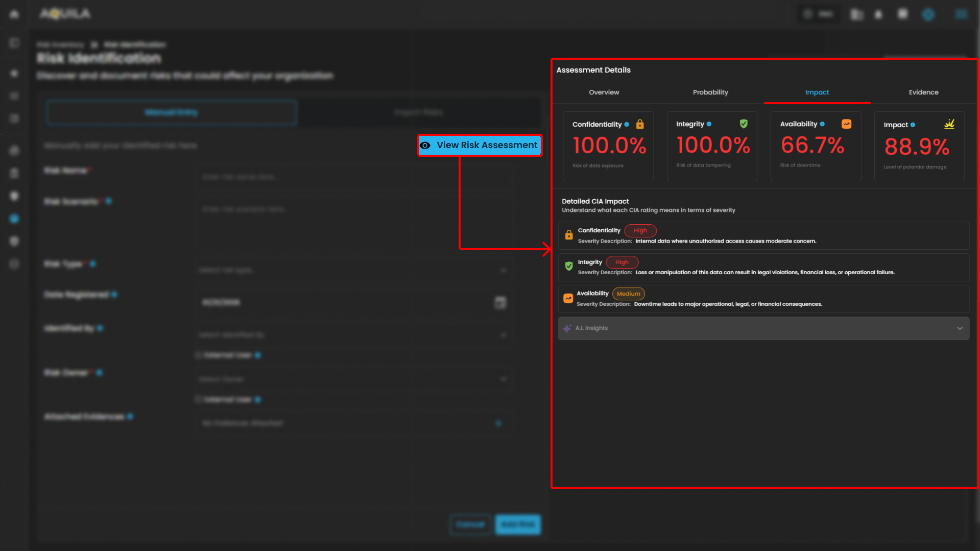The width and height of the screenshot is (980, 551).
Task: Tick the External User checkbox under Risk Owner
Action: [x=198, y=399]
